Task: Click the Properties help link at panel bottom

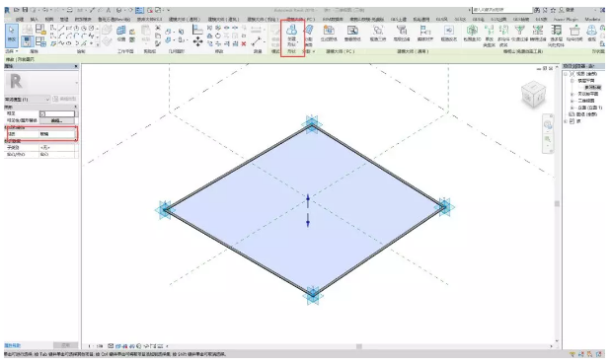Action: [x=13, y=345]
